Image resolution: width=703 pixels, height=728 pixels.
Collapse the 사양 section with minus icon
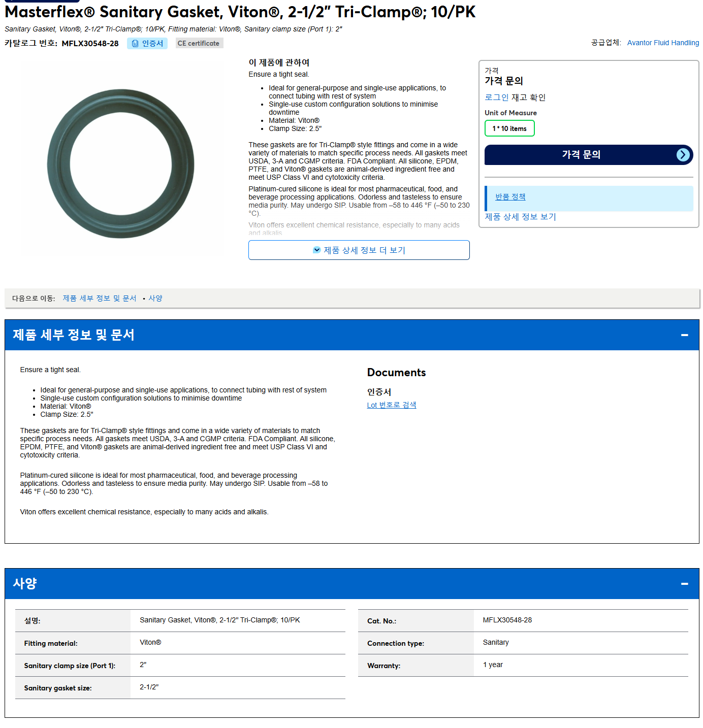click(685, 584)
